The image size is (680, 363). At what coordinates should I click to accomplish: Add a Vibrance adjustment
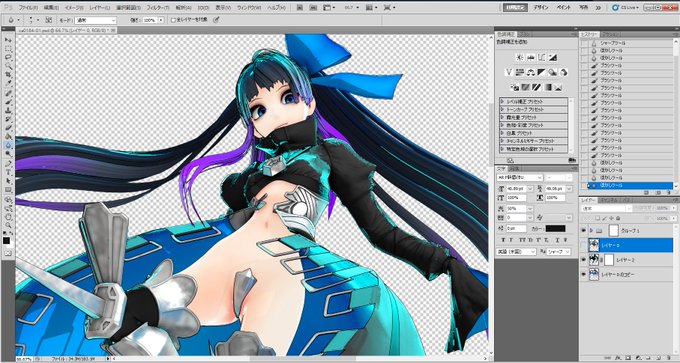[x=509, y=72]
